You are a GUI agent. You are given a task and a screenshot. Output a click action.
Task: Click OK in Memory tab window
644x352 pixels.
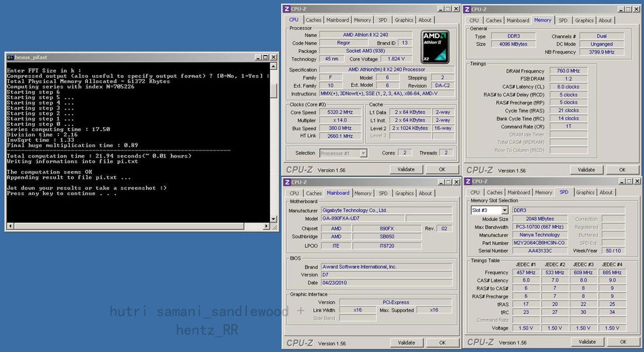[x=622, y=170]
